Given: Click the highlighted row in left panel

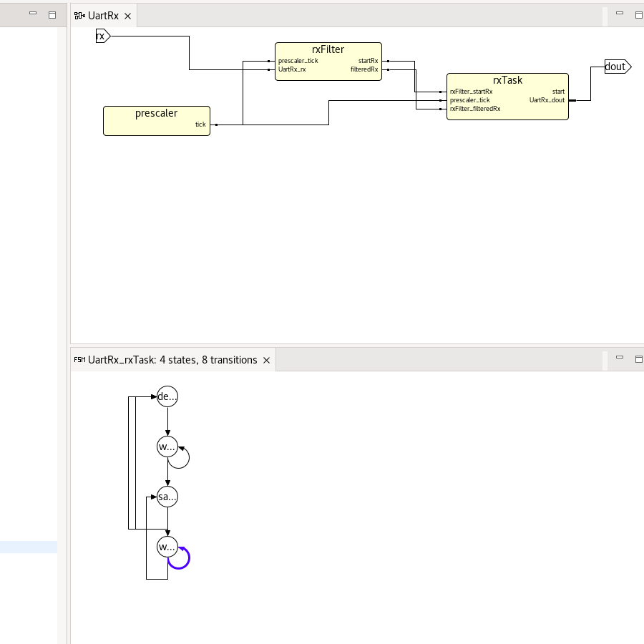Looking at the screenshot, I should pos(29,547).
